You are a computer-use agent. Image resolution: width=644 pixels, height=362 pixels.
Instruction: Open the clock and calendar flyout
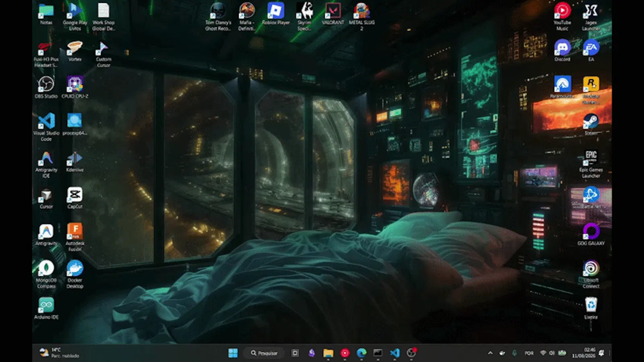click(x=584, y=353)
